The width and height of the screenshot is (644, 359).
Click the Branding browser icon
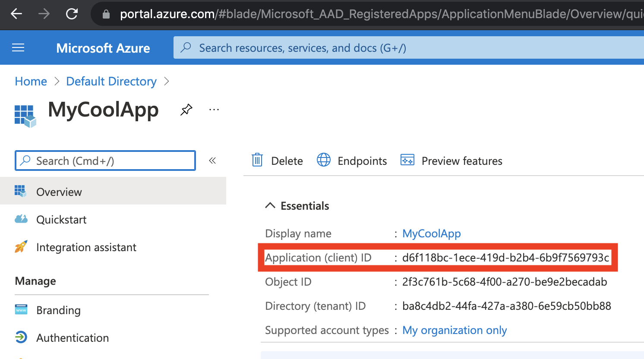[22, 310]
